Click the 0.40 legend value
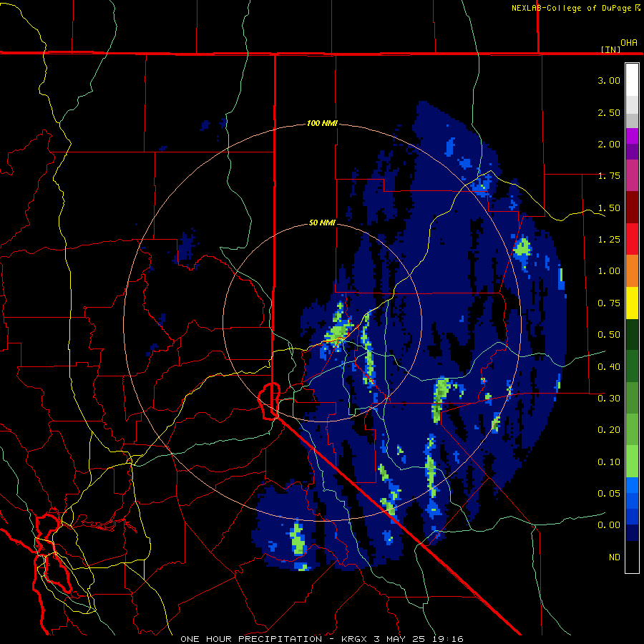This screenshot has width=644, height=644. point(609,366)
